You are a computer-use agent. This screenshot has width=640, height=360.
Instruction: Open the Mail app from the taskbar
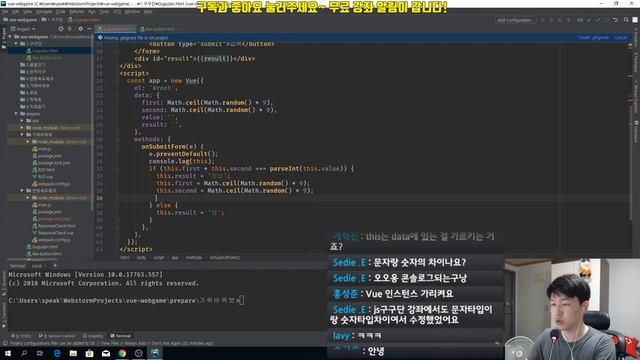pyautogui.click(x=106, y=353)
